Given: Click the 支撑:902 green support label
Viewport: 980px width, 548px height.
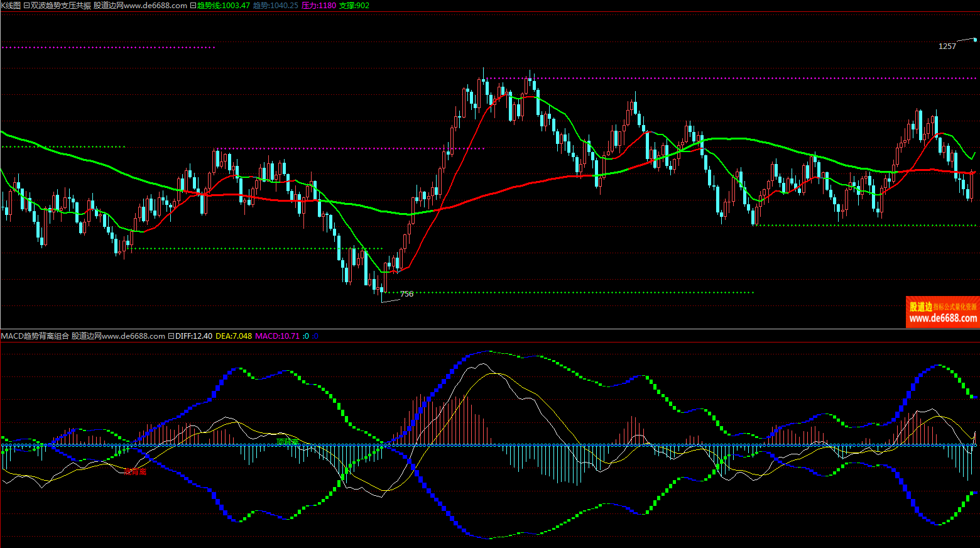Looking at the screenshot, I should point(354,6).
